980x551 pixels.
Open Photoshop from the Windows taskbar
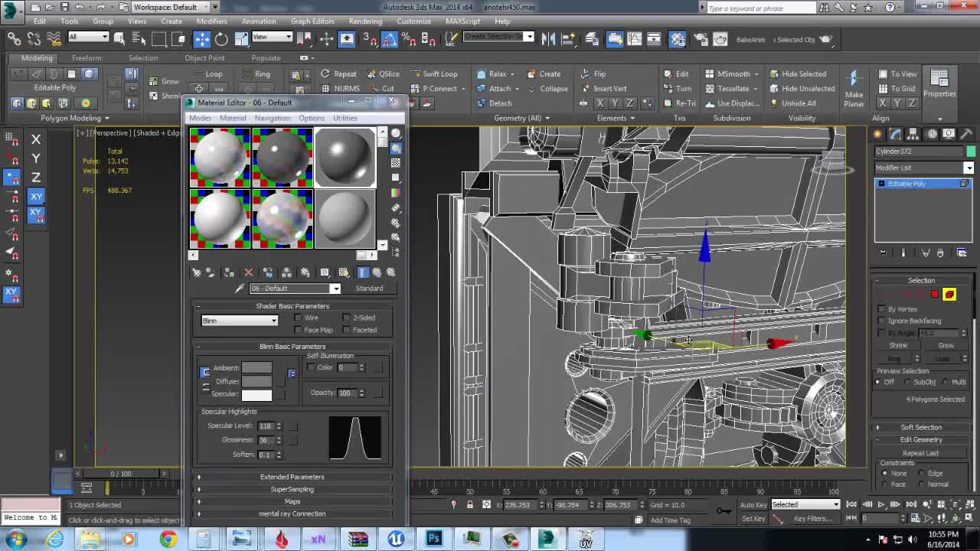(x=433, y=540)
